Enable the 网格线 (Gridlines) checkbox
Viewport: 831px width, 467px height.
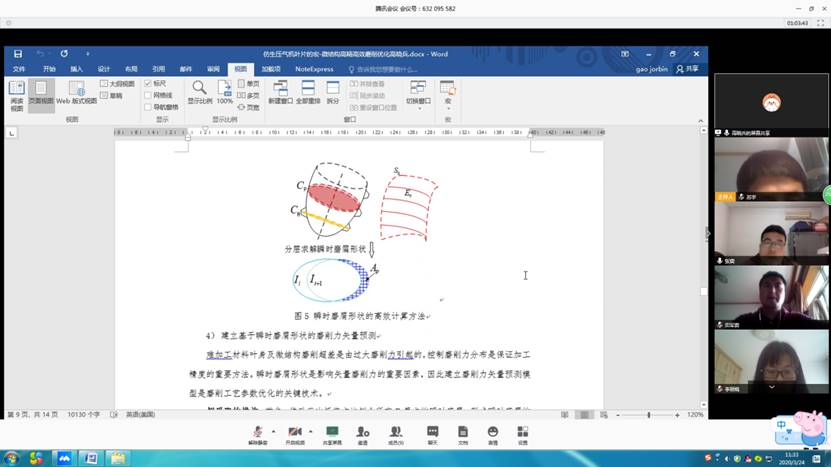click(148, 95)
